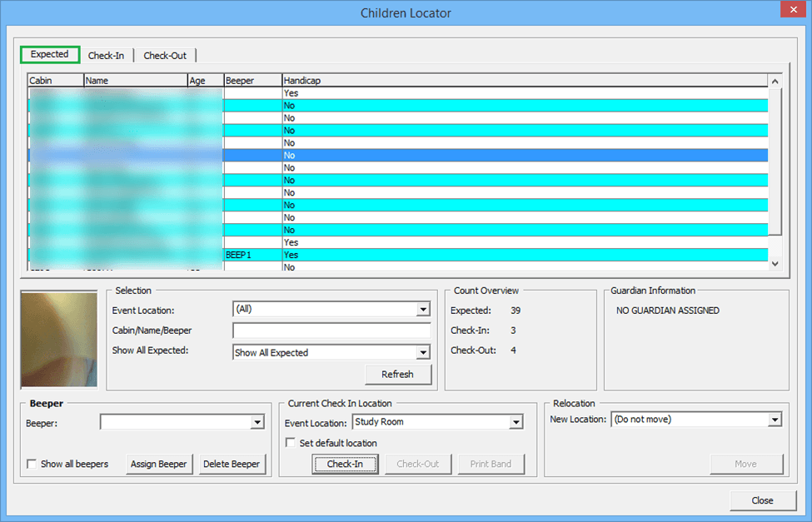This screenshot has width=812, height=522.
Task: Click the scrollbar down arrow on the list
Action: [x=775, y=263]
